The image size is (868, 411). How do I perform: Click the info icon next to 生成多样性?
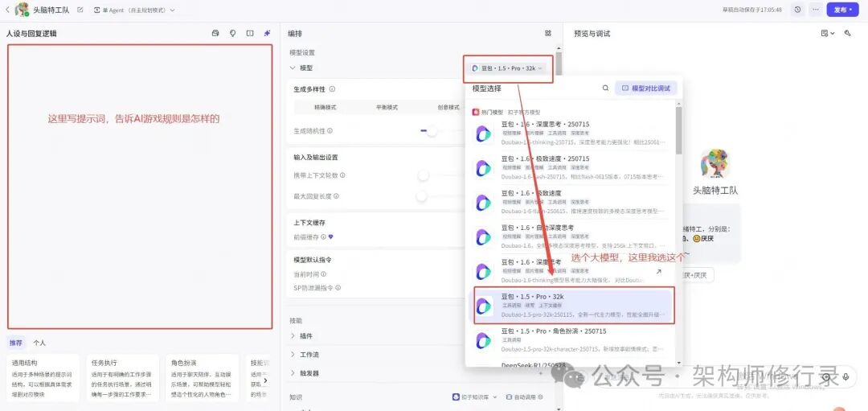(332, 88)
